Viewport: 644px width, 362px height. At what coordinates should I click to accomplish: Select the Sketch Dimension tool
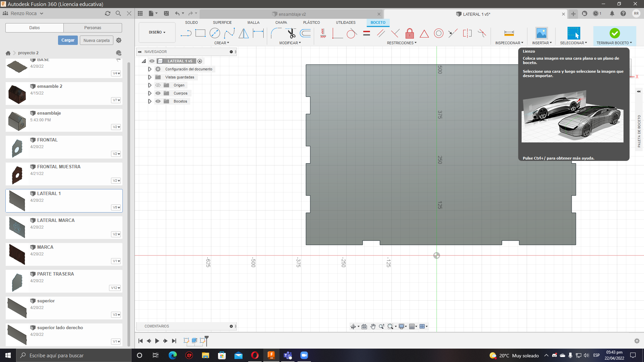click(x=258, y=33)
